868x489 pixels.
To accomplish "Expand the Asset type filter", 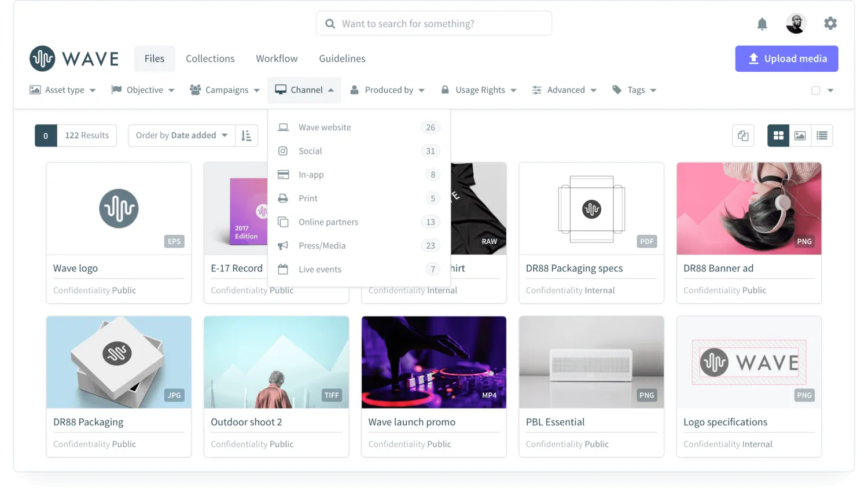I will [x=62, y=90].
